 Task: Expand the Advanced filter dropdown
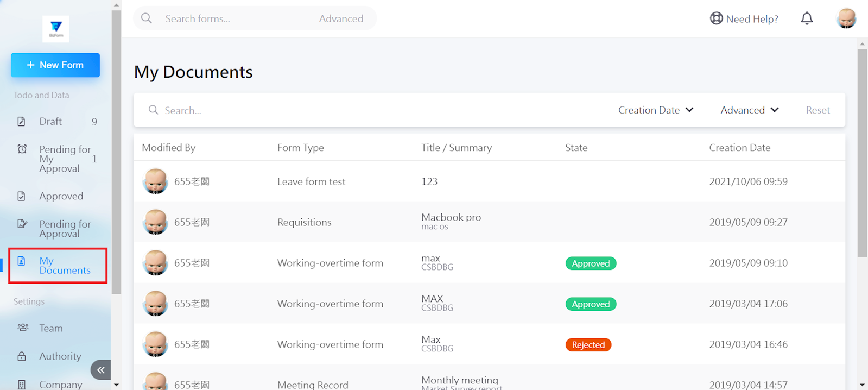click(x=749, y=110)
